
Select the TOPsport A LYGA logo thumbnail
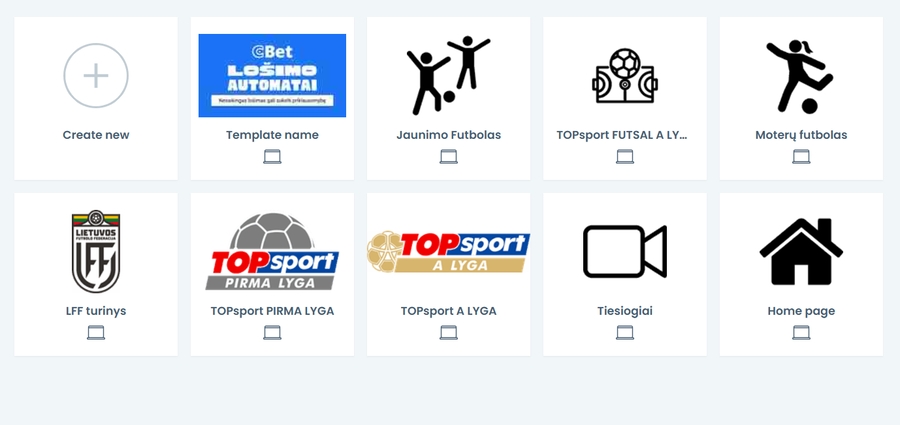(x=448, y=252)
